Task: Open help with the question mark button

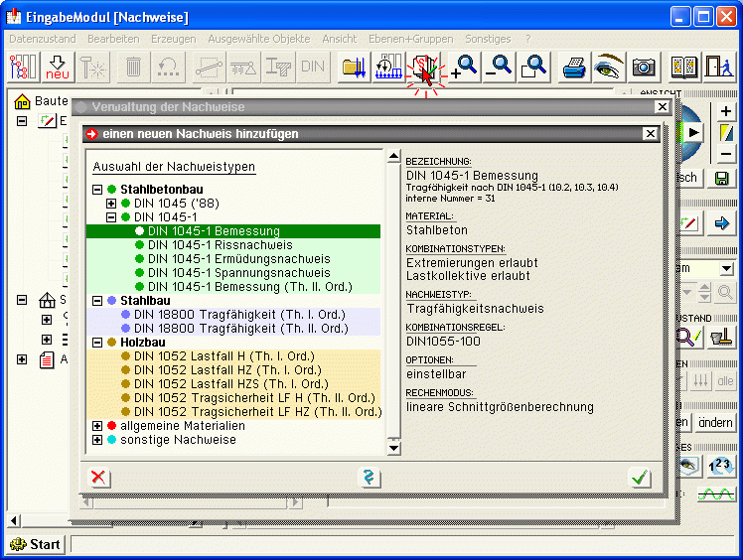Action: click(370, 478)
